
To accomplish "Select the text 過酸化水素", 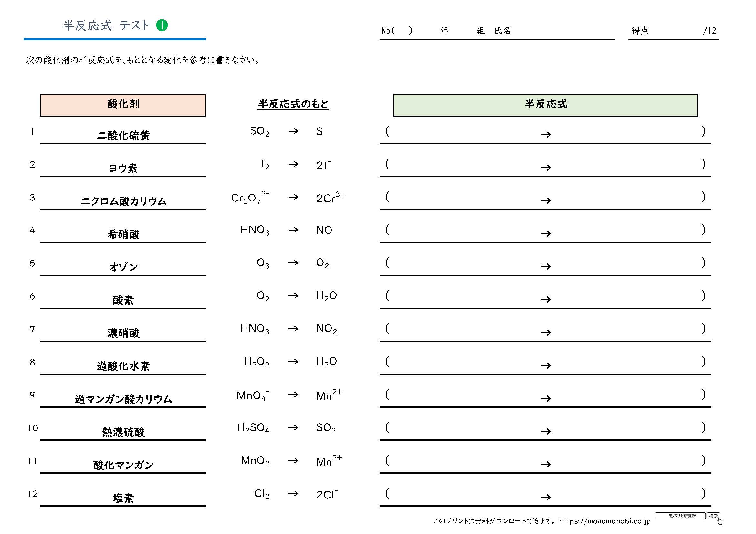I will 123,365.
